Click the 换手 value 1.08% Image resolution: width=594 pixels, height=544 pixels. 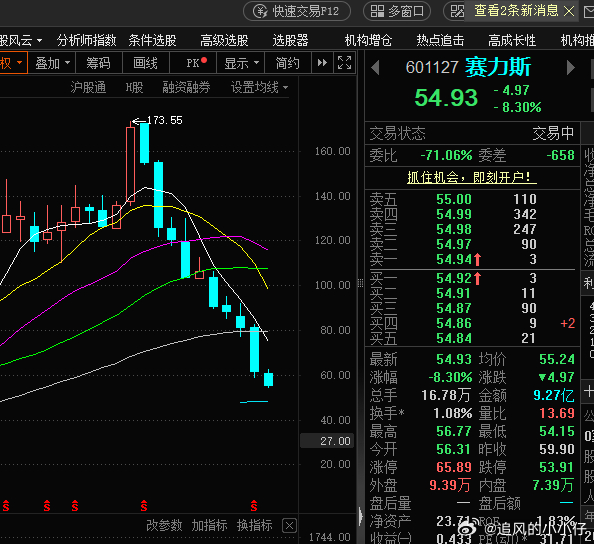point(453,413)
